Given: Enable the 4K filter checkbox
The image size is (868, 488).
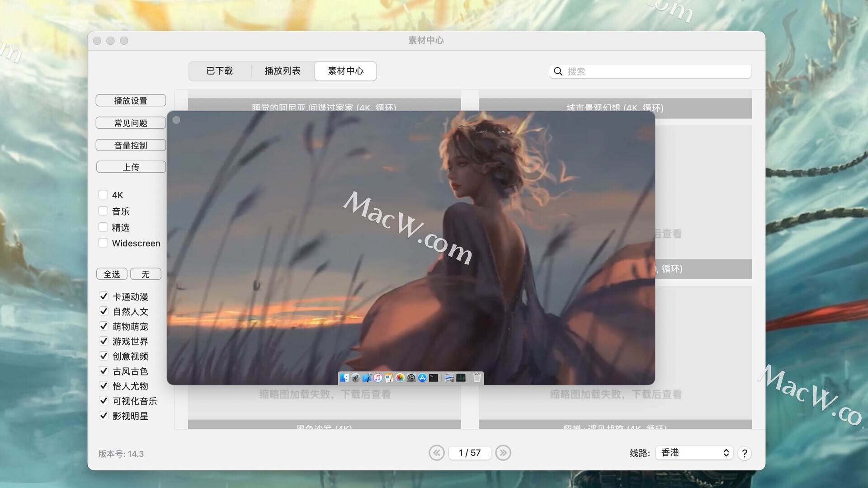Looking at the screenshot, I should tap(103, 195).
